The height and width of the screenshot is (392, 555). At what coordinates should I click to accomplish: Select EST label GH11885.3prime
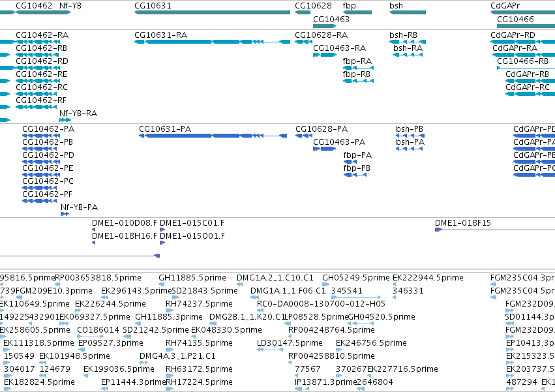(x=169, y=317)
